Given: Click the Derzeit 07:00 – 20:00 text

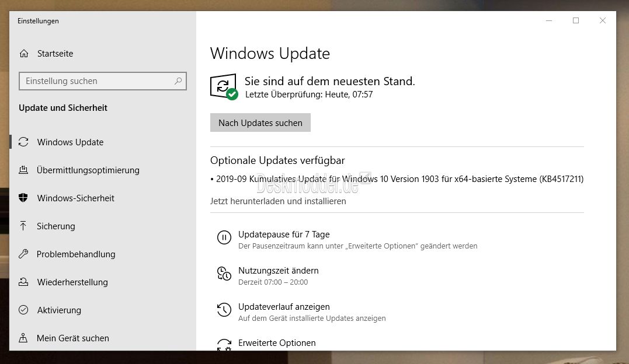Looking at the screenshot, I should point(273,282).
